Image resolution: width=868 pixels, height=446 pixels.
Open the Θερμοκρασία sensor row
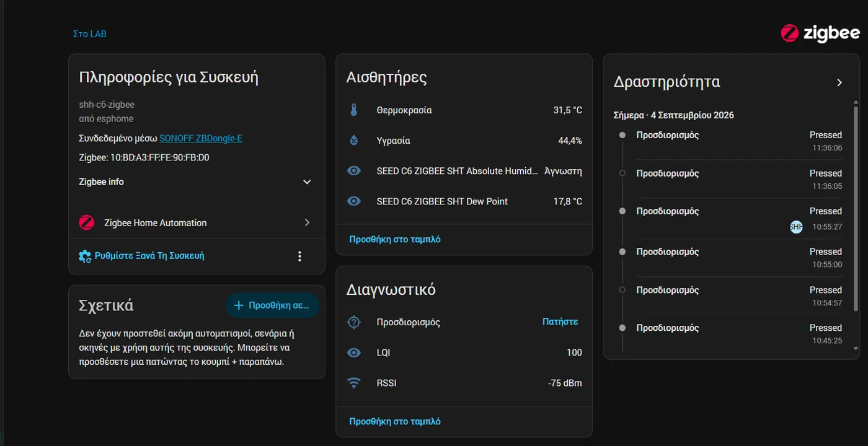(464, 110)
